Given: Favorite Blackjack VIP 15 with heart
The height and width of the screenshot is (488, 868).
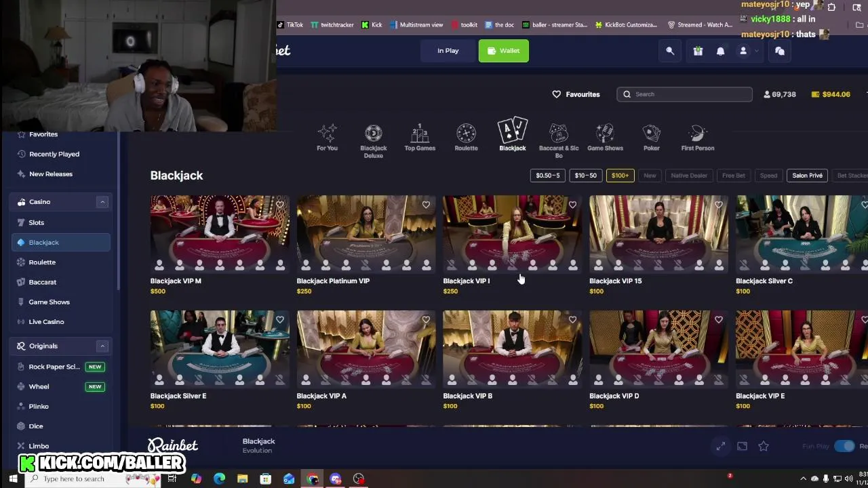Looking at the screenshot, I should (719, 205).
